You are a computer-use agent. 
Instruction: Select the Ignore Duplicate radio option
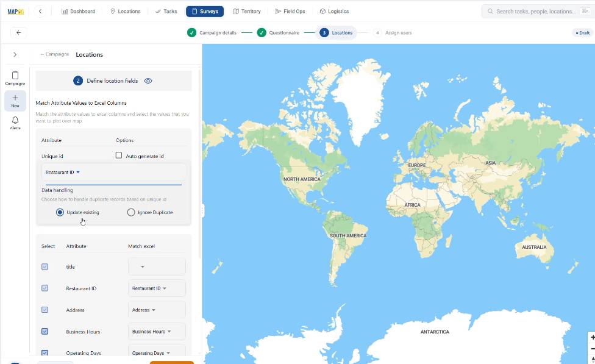131,212
